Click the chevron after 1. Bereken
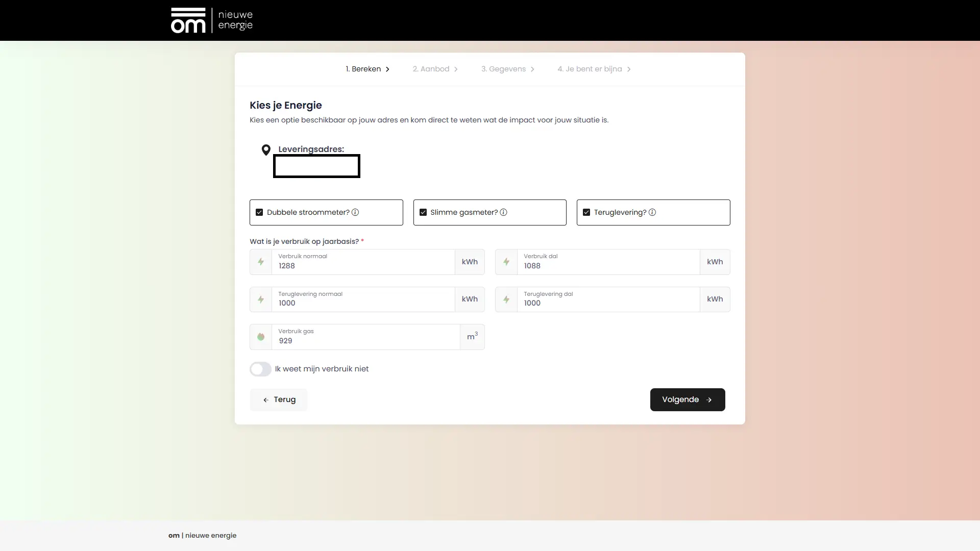 tap(387, 69)
